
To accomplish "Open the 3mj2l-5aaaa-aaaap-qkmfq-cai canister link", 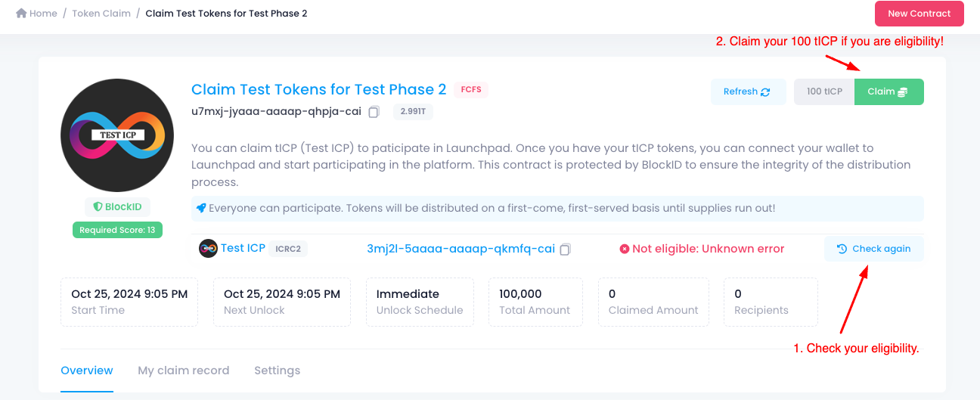I will click(461, 249).
